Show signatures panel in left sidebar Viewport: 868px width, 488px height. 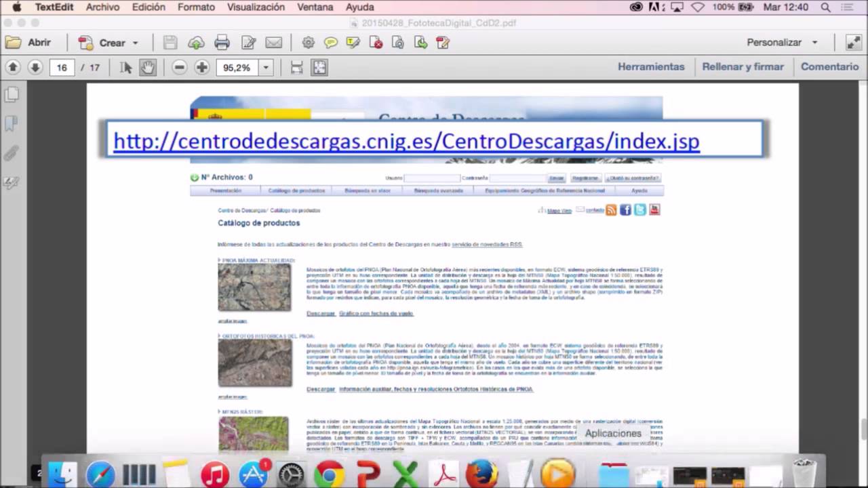click(12, 182)
